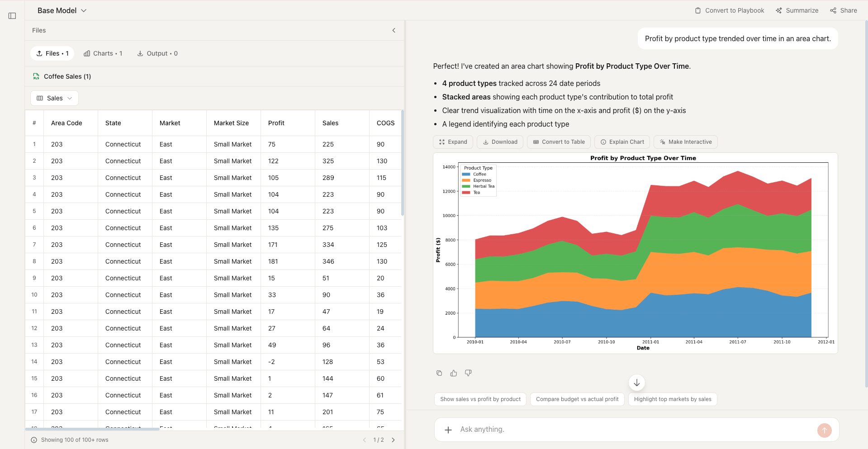
Task: Give the response a thumbs down
Action: point(468,373)
